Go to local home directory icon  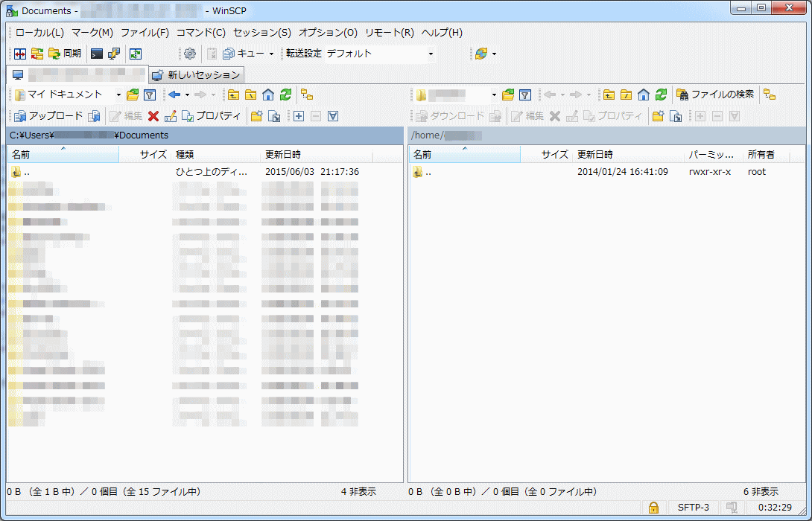[267, 95]
